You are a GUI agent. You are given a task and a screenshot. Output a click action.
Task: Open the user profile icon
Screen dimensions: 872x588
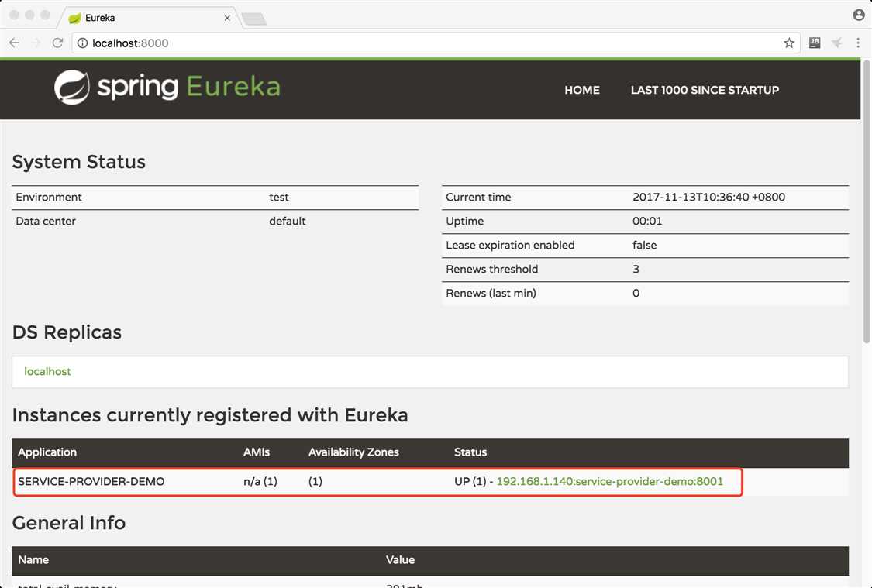point(859,15)
